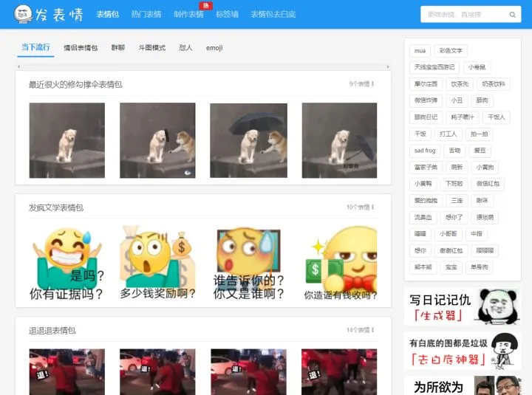Click the search magnifier icon
This screenshot has width=532, height=395.
(x=512, y=15)
